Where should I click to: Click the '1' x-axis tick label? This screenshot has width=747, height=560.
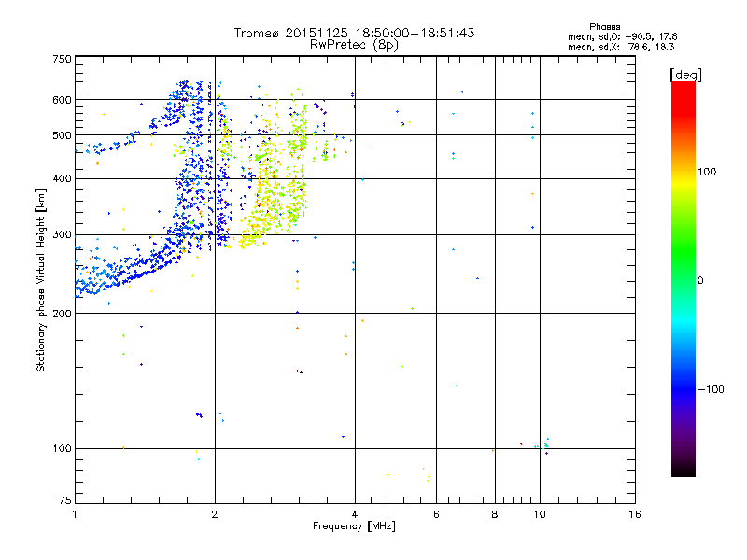[x=75, y=514]
